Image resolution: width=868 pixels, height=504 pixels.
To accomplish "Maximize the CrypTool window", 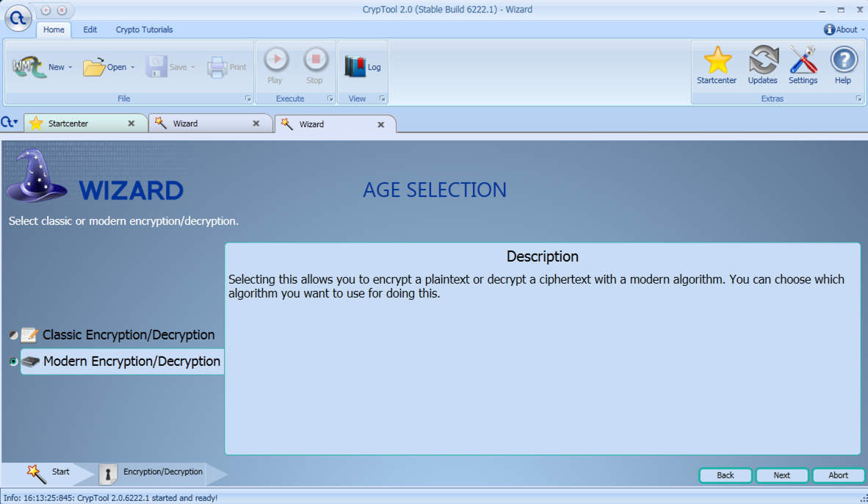I will (x=841, y=10).
